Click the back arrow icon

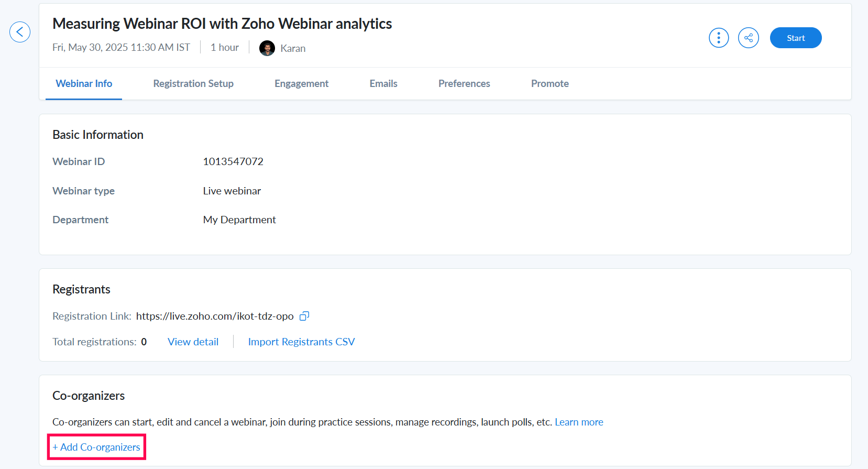(x=20, y=32)
